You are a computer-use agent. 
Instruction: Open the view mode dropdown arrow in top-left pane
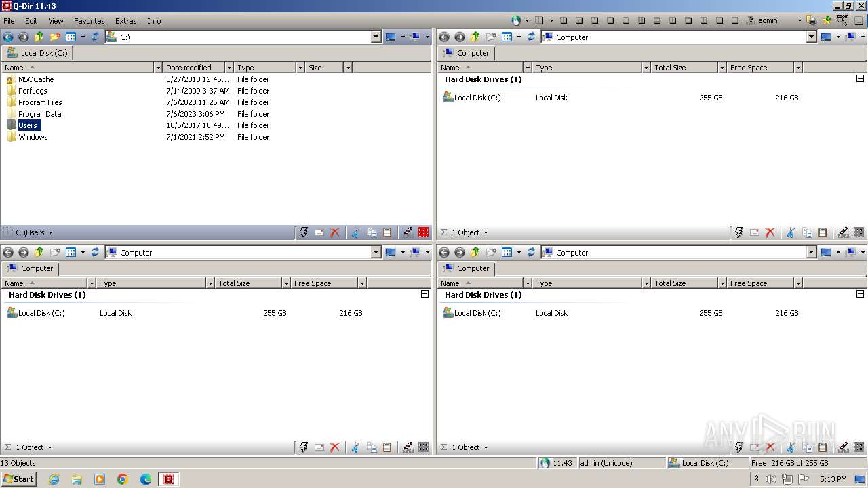coord(83,37)
